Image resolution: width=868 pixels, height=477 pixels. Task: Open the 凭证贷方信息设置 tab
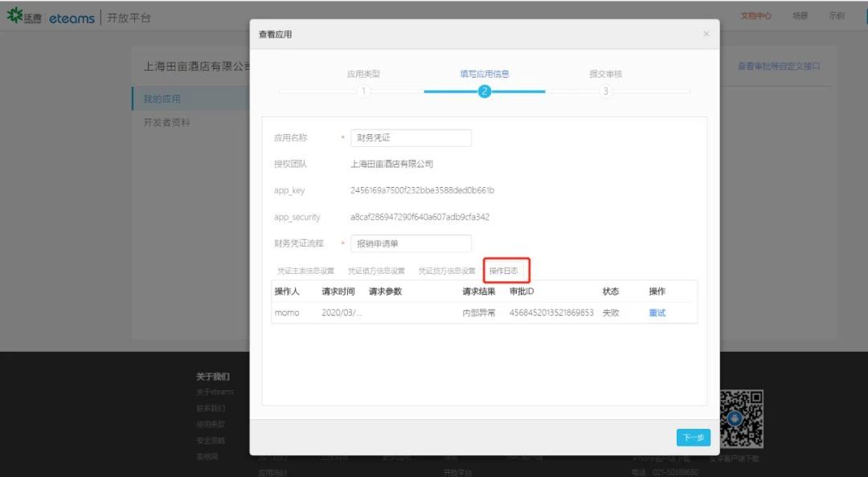447,271
